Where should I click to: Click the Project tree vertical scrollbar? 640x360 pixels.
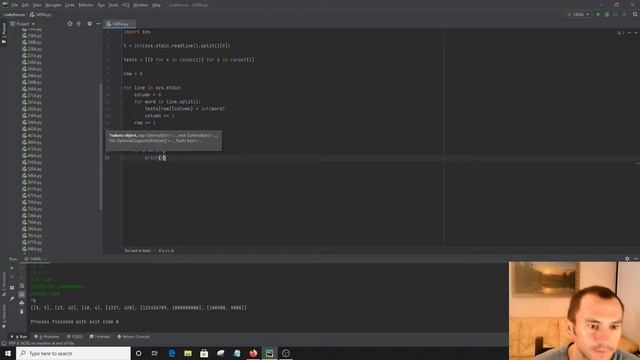[100, 147]
